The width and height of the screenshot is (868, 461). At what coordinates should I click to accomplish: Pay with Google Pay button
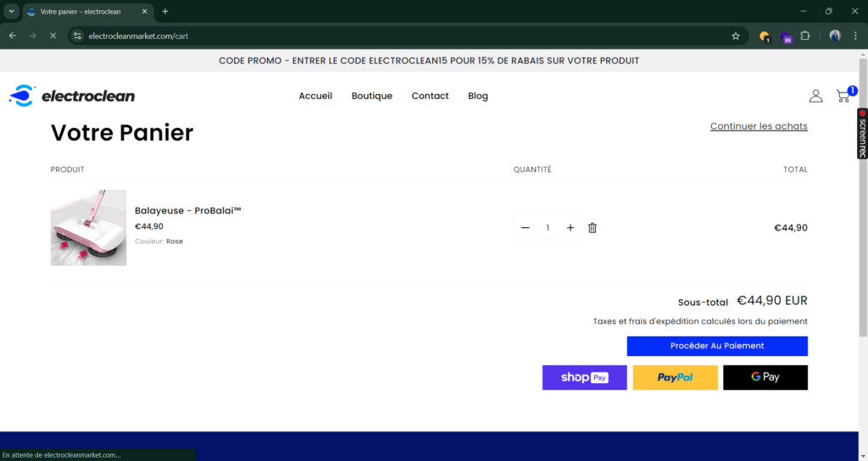point(765,377)
